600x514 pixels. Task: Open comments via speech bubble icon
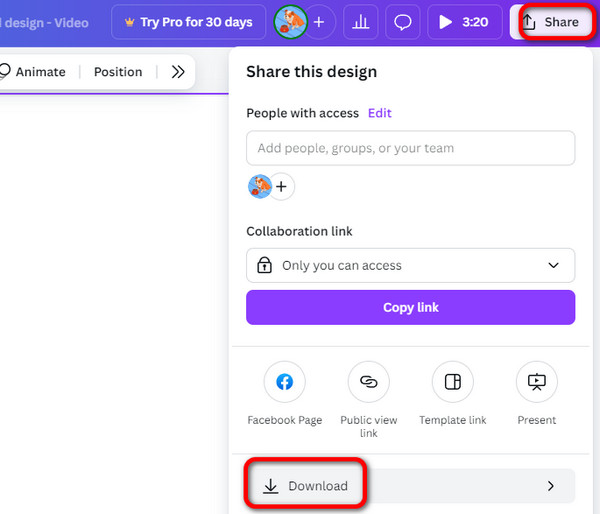coord(404,22)
